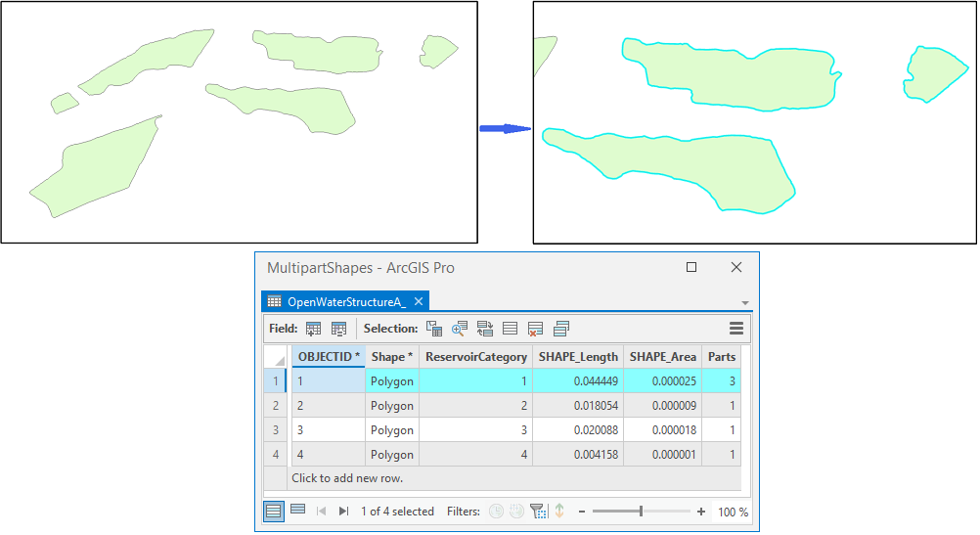Click the Delete Selection icon
The height and width of the screenshot is (535, 980).
point(536,329)
